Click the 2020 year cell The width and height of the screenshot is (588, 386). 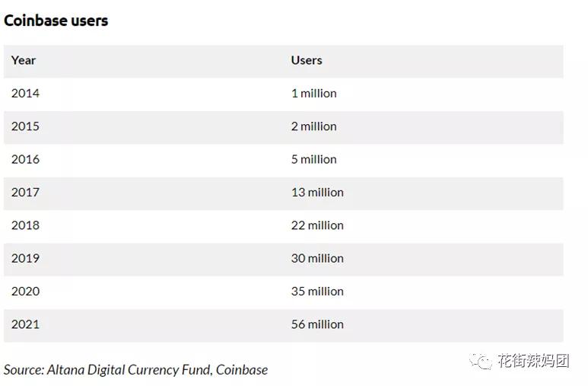25,292
